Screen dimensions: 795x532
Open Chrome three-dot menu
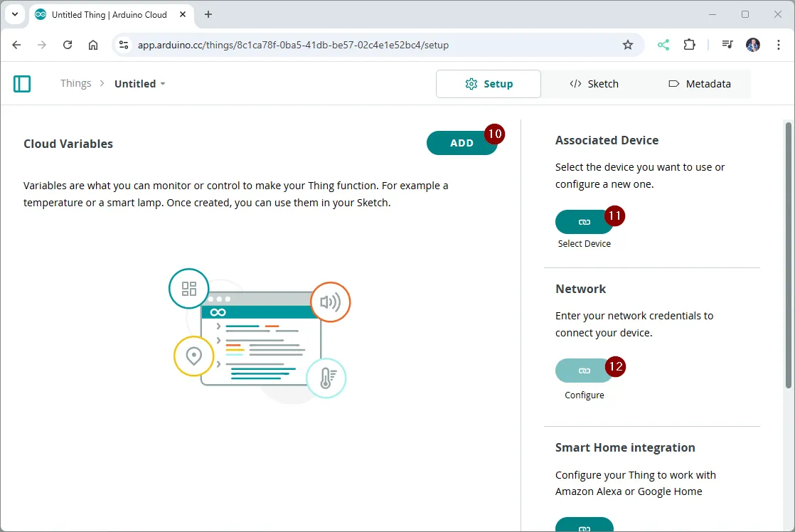click(x=777, y=45)
